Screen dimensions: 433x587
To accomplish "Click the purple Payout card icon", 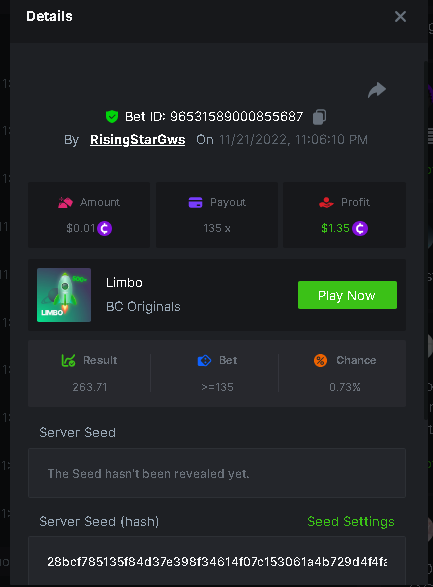I will (195, 202).
